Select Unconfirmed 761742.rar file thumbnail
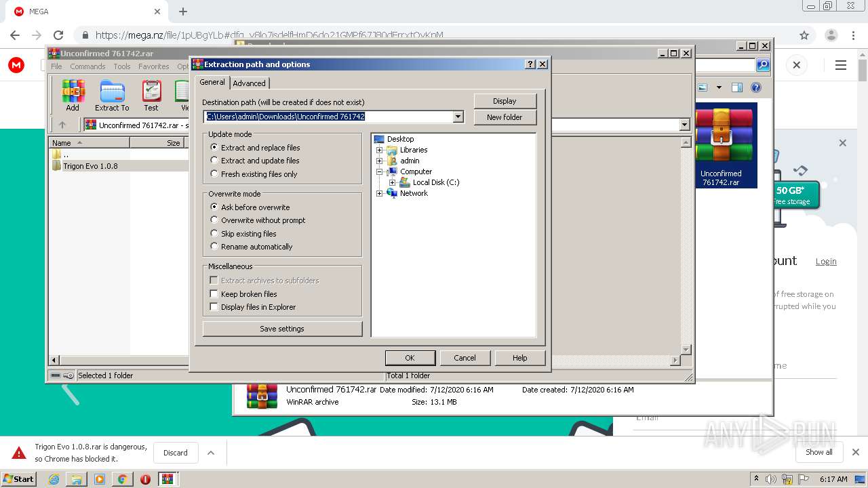This screenshot has height=488, width=868. coord(721,146)
